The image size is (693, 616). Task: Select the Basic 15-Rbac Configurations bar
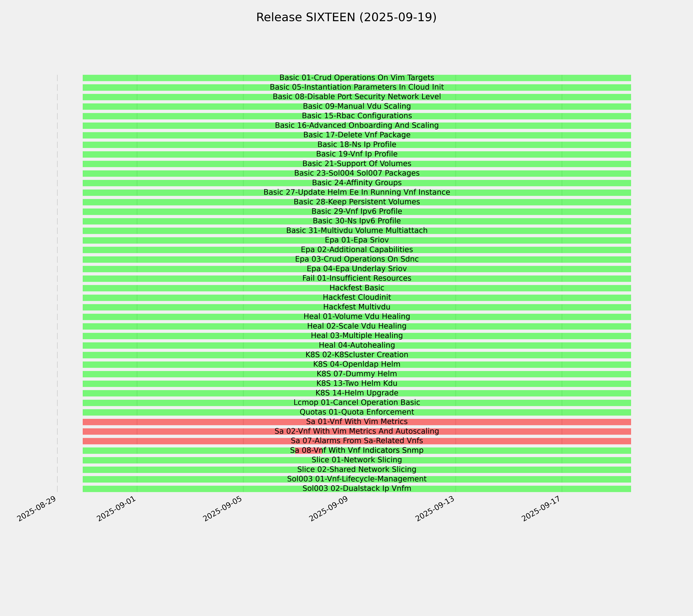click(357, 116)
